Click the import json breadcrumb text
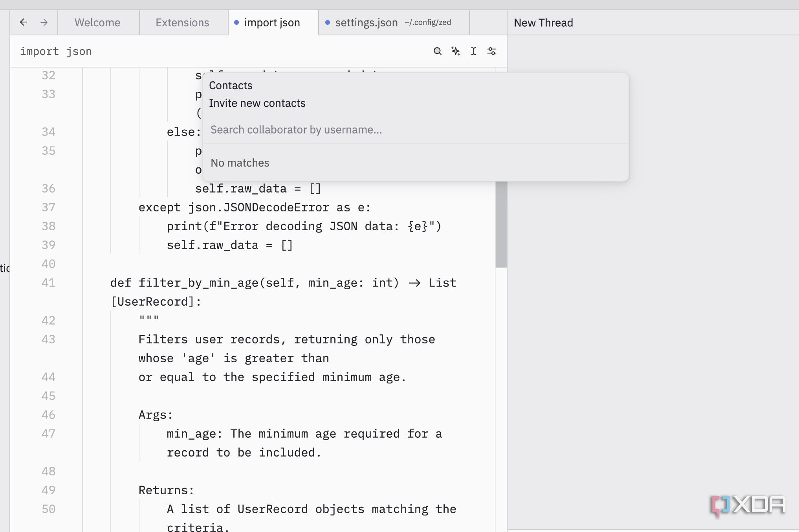 coord(56,51)
